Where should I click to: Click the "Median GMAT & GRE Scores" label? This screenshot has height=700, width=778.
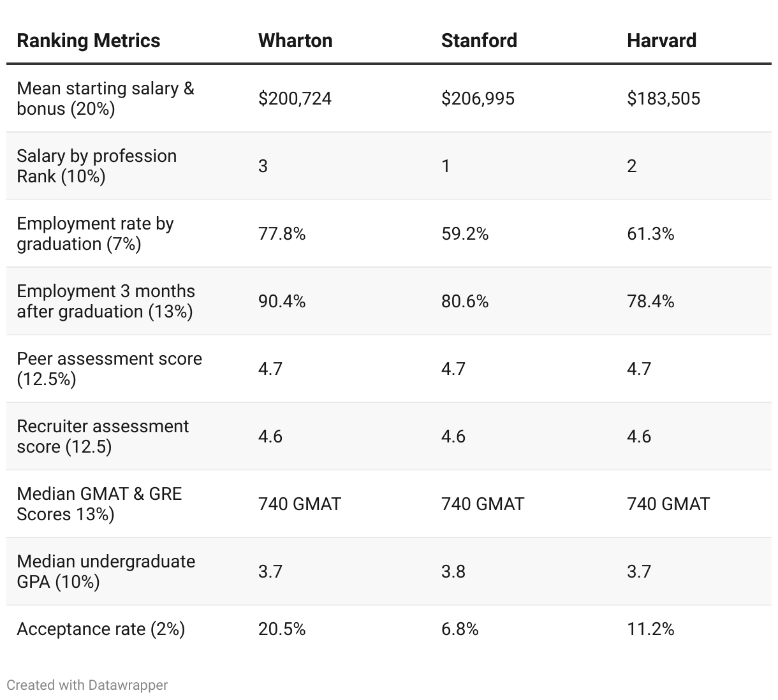[x=99, y=504]
